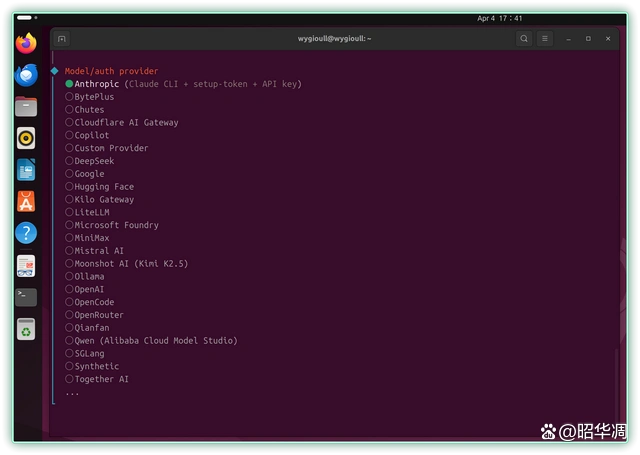Open the Trash from the dock
Screen dimensions: 640x455
[x=26, y=329]
